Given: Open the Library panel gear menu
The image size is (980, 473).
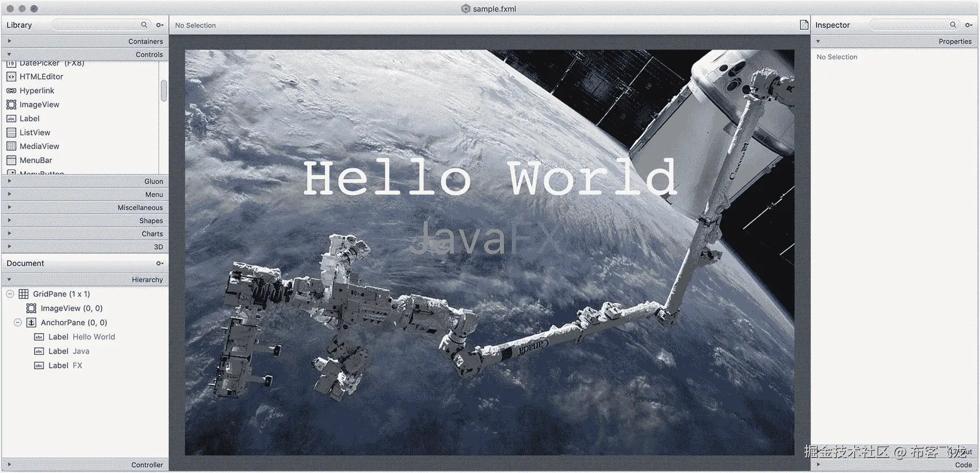Looking at the screenshot, I should [x=160, y=25].
